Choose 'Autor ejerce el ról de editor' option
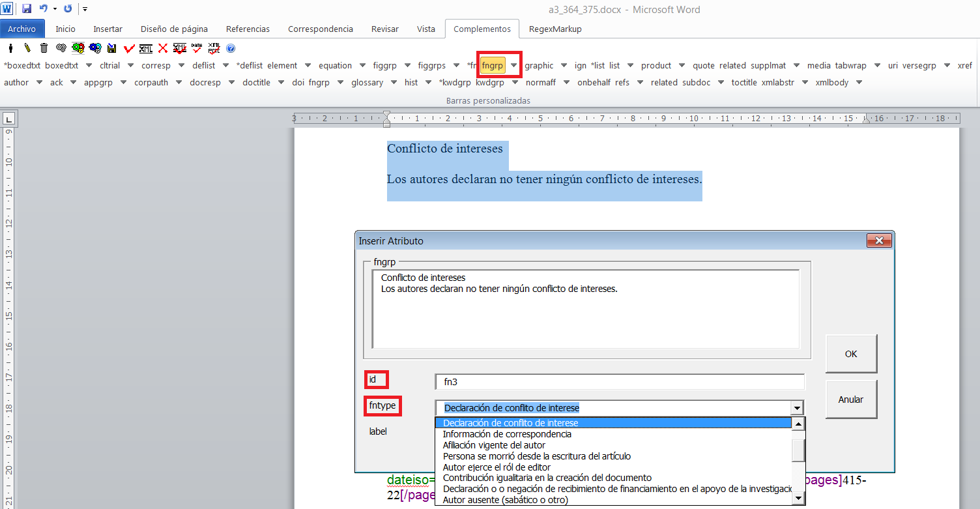The width and height of the screenshot is (980, 509). 497,467
